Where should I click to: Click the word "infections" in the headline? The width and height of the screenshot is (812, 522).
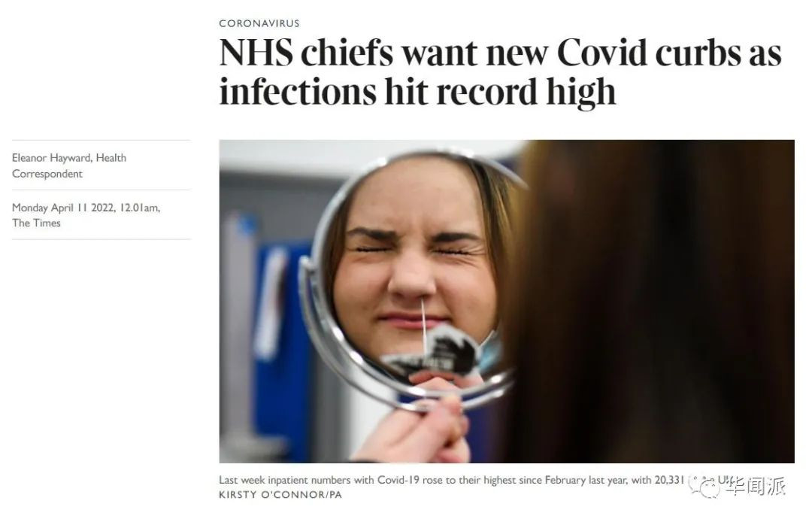pos(297,93)
